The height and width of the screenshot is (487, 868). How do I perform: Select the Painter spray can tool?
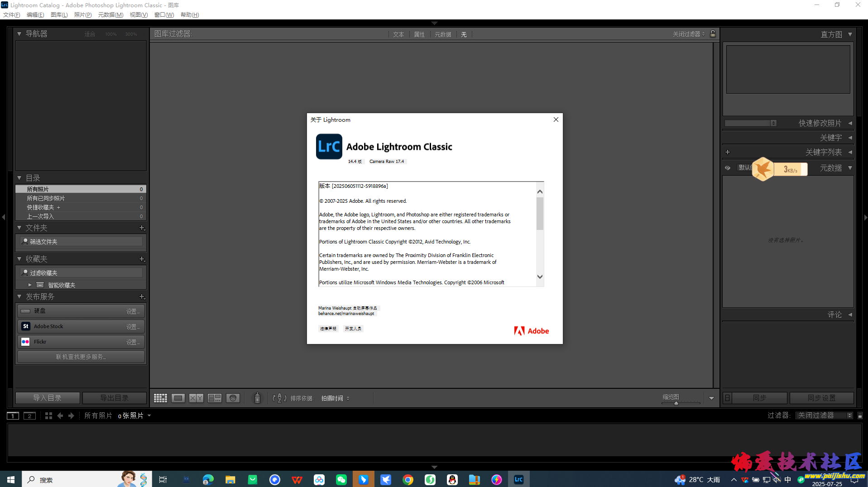coord(257,398)
